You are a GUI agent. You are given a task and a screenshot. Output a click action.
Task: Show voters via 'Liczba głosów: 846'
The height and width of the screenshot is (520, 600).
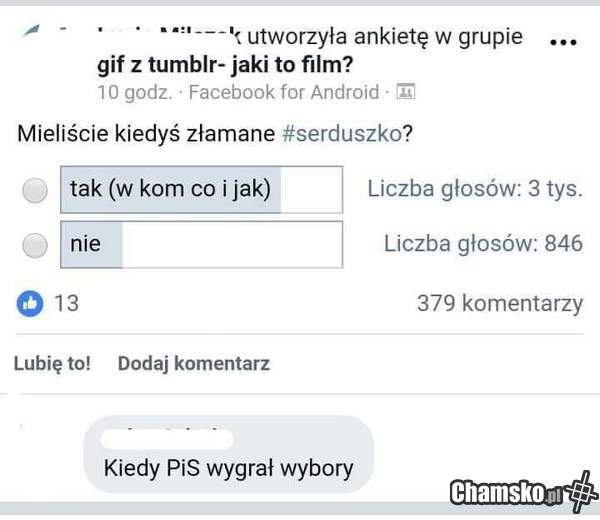coord(483,243)
